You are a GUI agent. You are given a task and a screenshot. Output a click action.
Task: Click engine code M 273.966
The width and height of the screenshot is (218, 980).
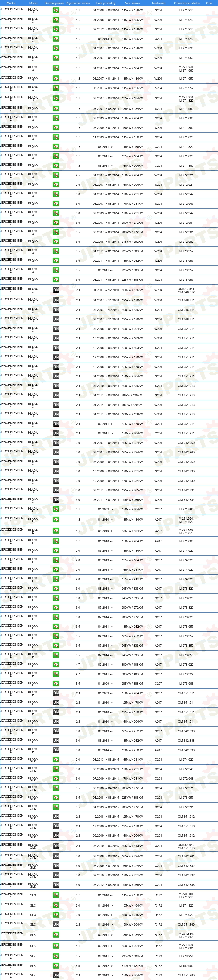tap(186, 684)
